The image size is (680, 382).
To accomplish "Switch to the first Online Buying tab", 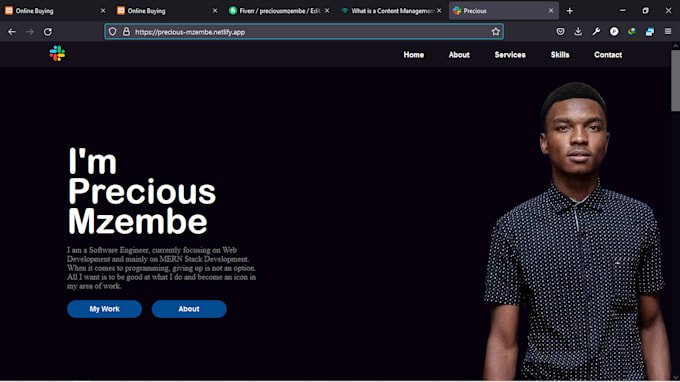I will coord(55,11).
